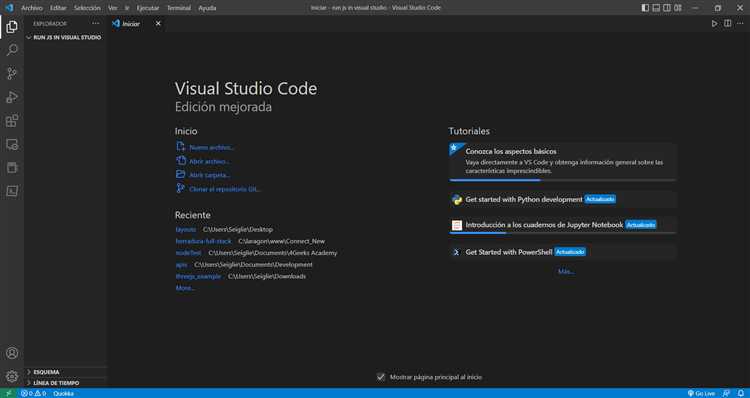Image resolution: width=750 pixels, height=398 pixels.
Task: Toggle secondary sidebar visibility in title bar
Action: (667, 8)
